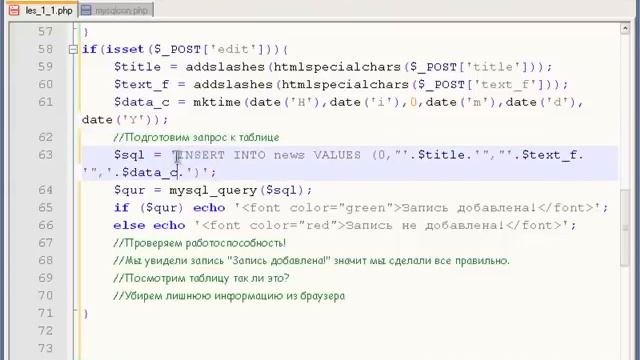Click line number 70 in the margin
Viewport: 640px width, 360px height.
coord(45,295)
